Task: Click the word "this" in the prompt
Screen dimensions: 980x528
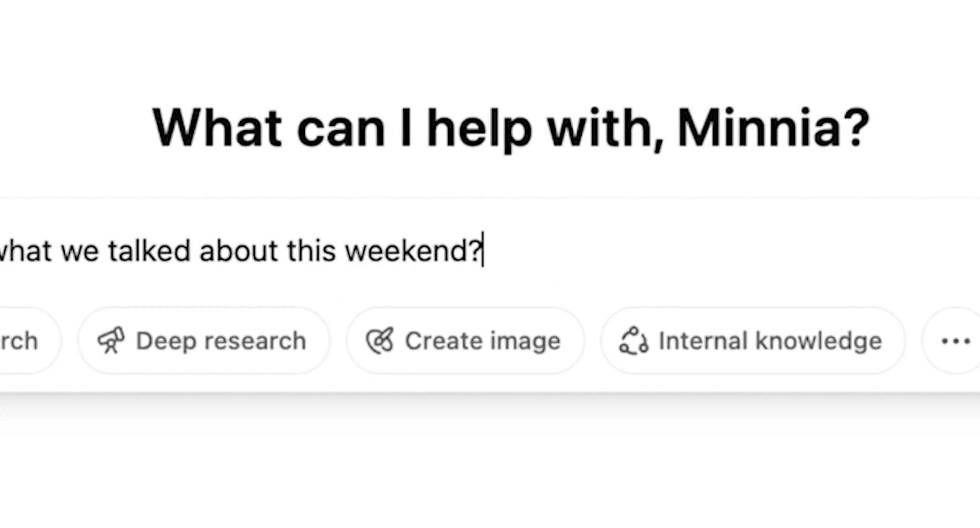Action: (311, 251)
